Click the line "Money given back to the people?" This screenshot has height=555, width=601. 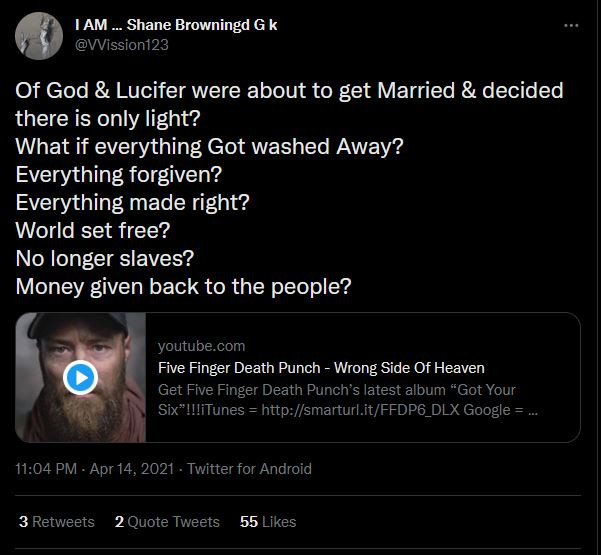point(183,285)
